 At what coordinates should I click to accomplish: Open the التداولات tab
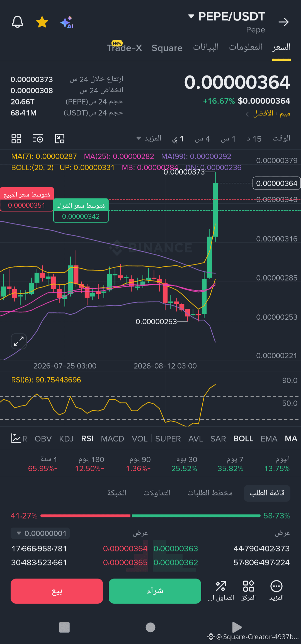click(157, 493)
